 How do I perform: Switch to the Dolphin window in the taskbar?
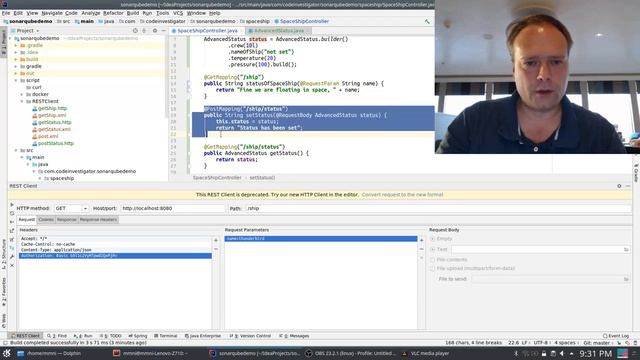(x=49, y=353)
